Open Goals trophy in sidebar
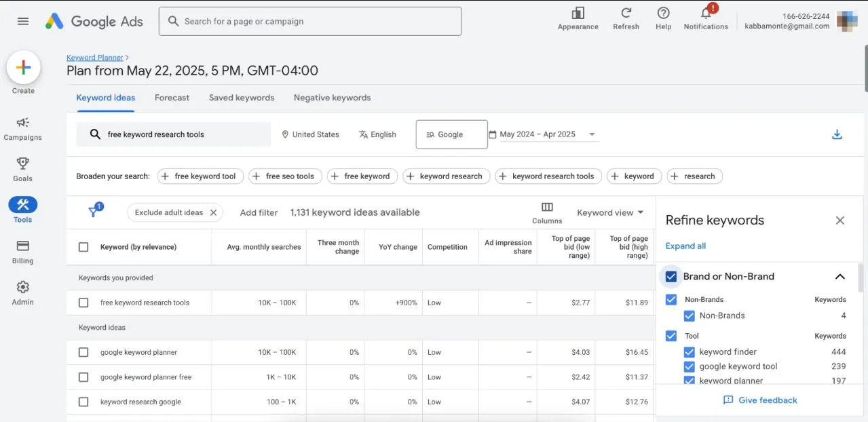 pyautogui.click(x=22, y=169)
